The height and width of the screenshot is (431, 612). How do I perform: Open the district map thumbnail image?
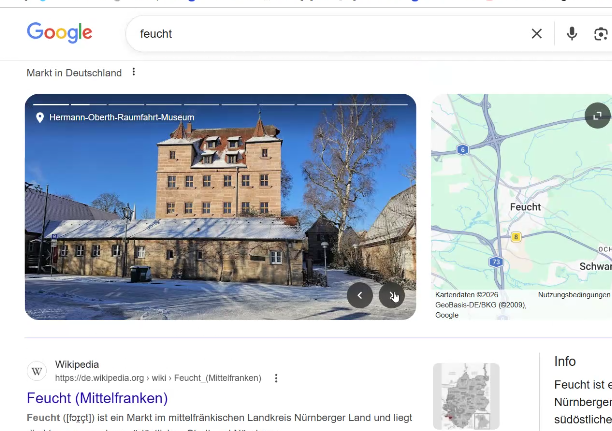[x=466, y=396]
